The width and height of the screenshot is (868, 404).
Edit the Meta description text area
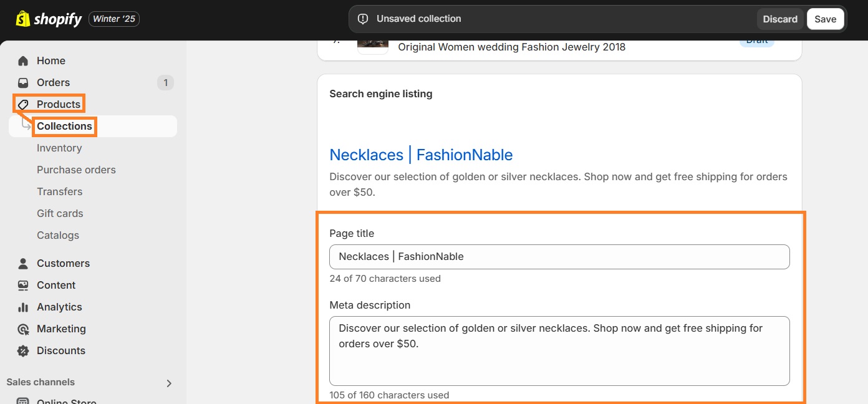pos(559,351)
